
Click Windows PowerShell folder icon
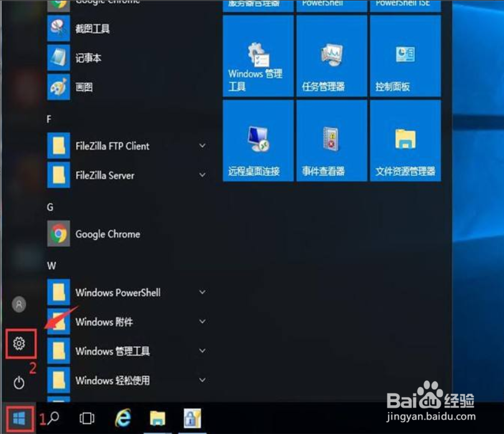point(59,292)
